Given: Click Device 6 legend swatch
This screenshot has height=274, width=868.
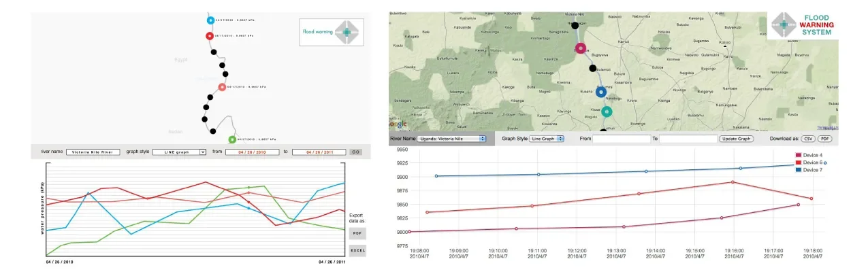Looking at the screenshot, I should pyautogui.click(x=799, y=162).
